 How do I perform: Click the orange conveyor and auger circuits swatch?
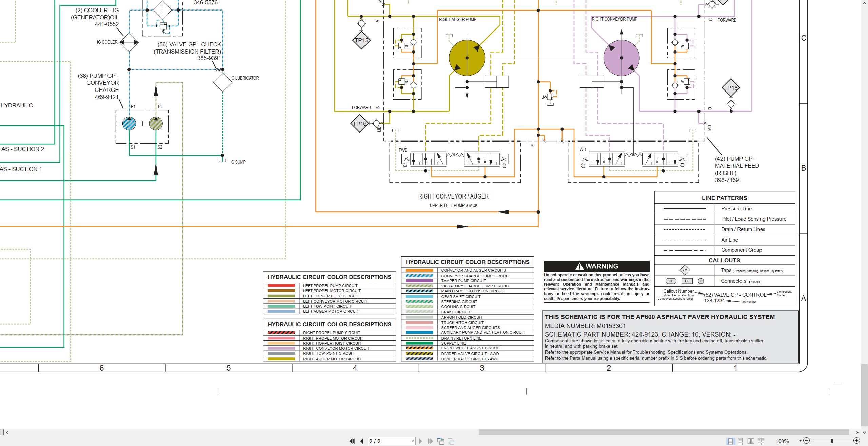click(419, 270)
